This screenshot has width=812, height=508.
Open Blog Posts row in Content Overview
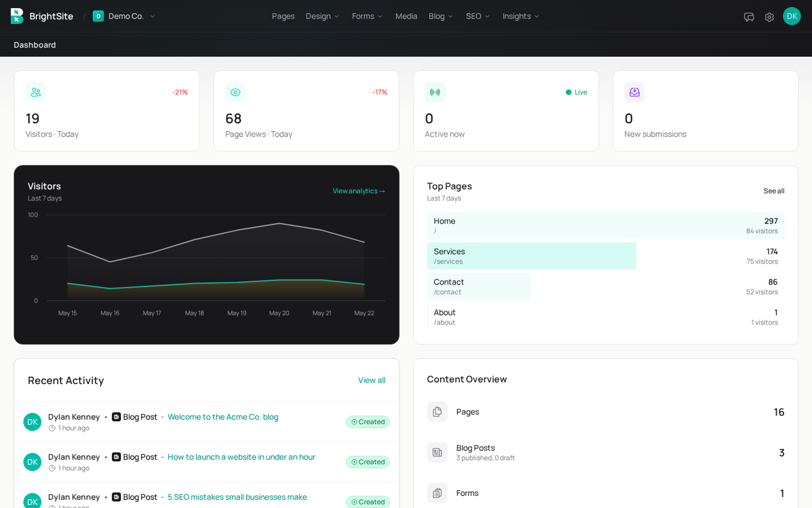click(x=605, y=452)
